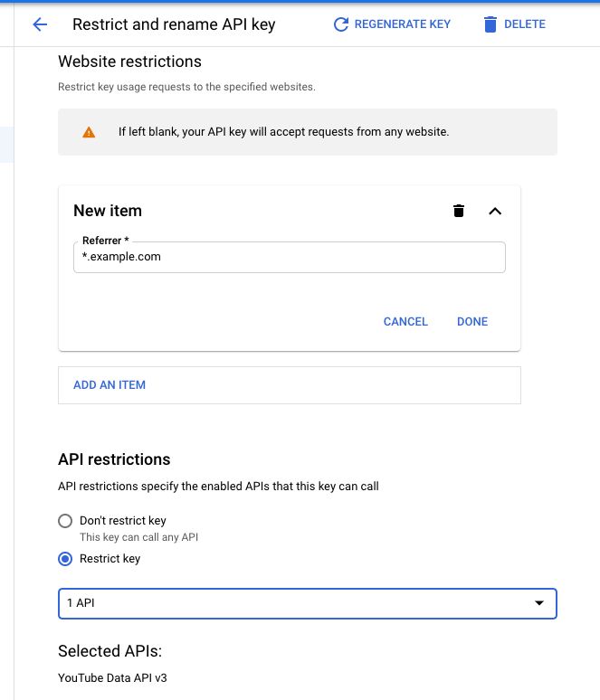Screen dimensions: 600x700
Task: Open the "1 API" dropdown
Action: pyautogui.click(x=307, y=603)
